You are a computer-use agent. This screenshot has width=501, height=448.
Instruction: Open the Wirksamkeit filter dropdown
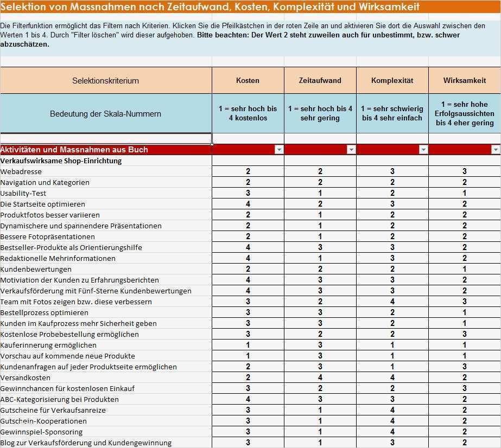[x=496, y=149]
